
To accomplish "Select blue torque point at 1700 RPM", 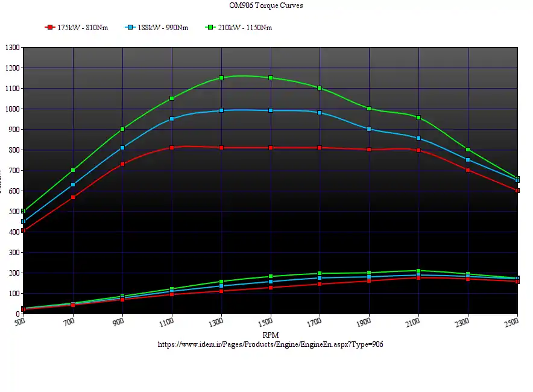I will 320,113.
